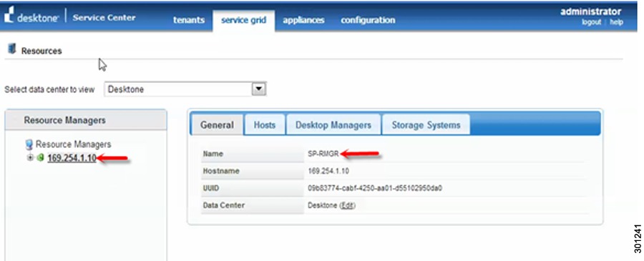The image size is (644, 261).
Task: Open the Desktop Managers tab
Action: click(x=333, y=124)
